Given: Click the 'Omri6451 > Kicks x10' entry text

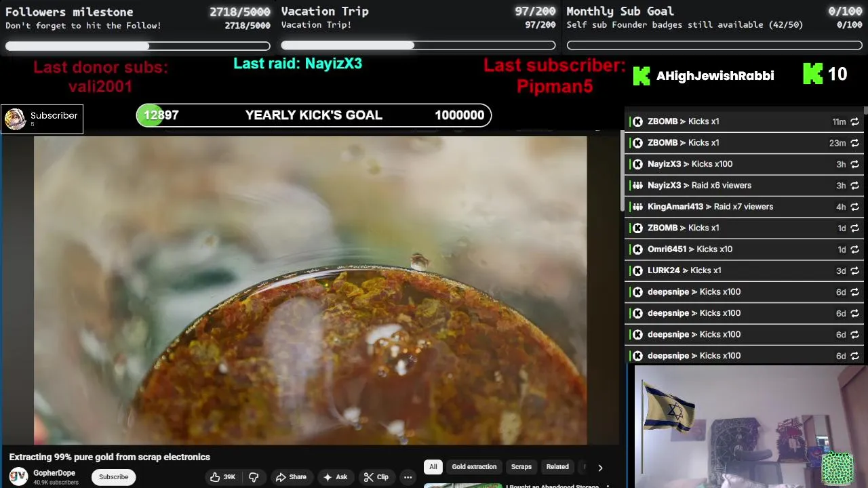Looking at the screenshot, I should 690,249.
